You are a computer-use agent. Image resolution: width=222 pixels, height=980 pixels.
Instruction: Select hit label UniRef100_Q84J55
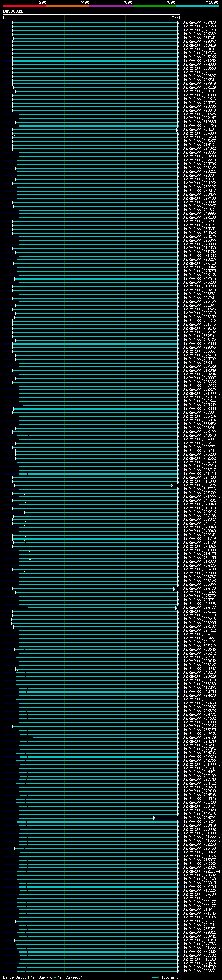pos(199,558)
